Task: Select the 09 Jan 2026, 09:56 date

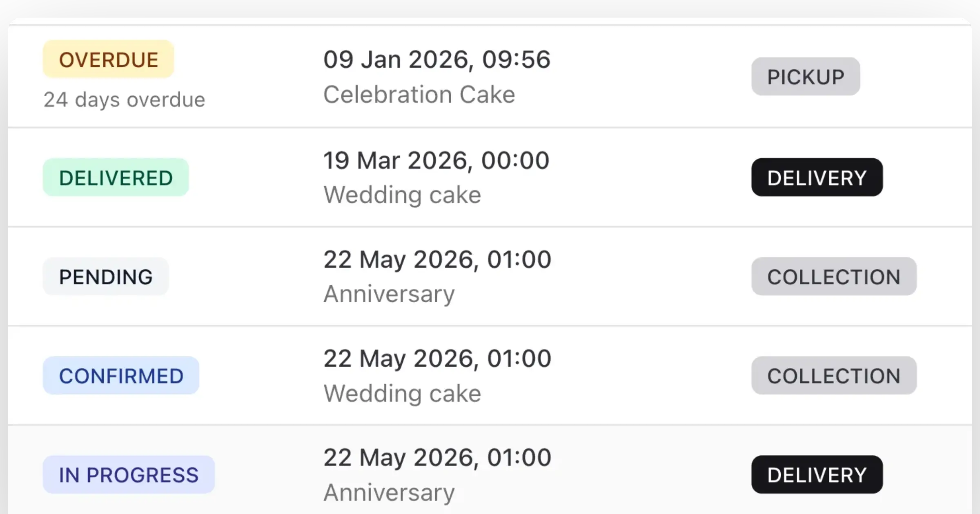Action: click(x=437, y=60)
